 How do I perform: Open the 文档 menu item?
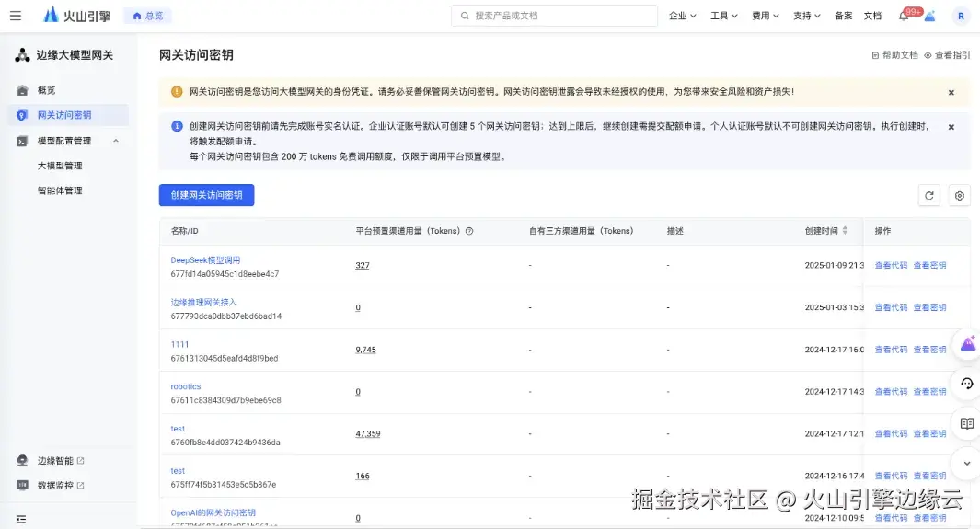coord(872,16)
